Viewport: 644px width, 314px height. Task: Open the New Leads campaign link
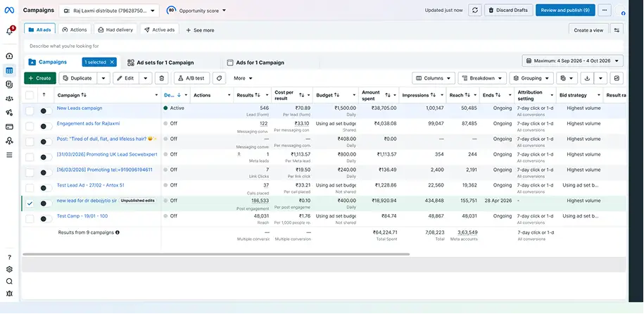click(80, 108)
